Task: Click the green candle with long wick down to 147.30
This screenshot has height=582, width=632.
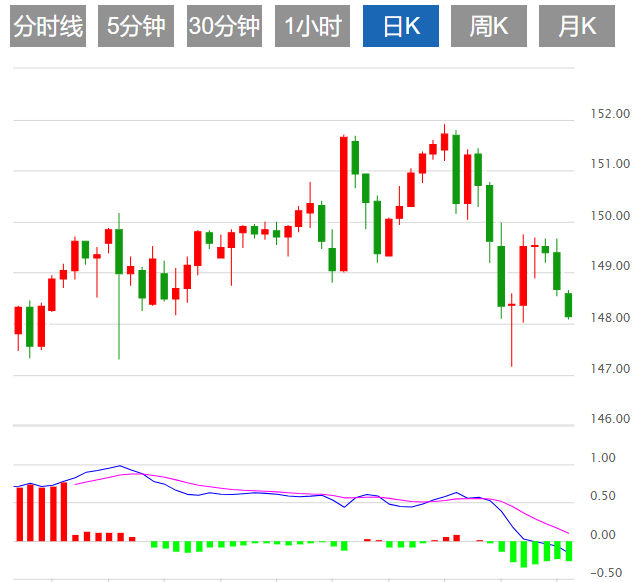Action: (119, 252)
